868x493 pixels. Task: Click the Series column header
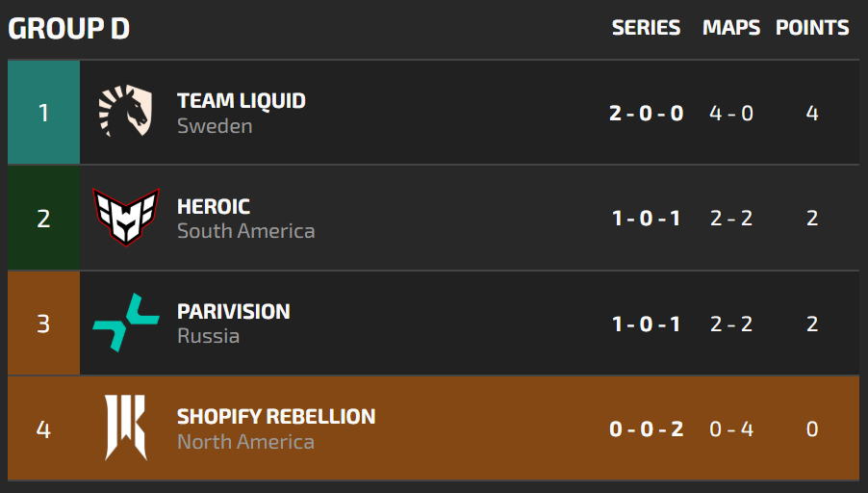coord(646,28)
